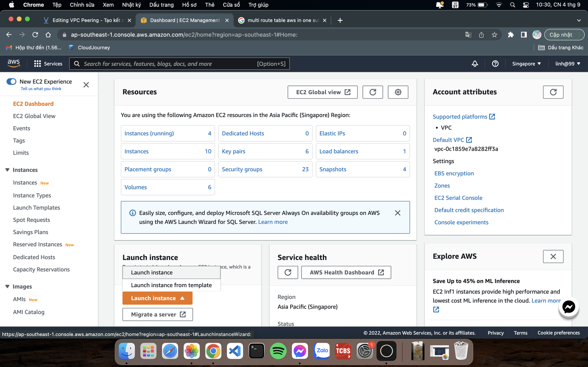Refresh the Service health panel
Screen dimensions: 588x367
click(x=288, y=272)
